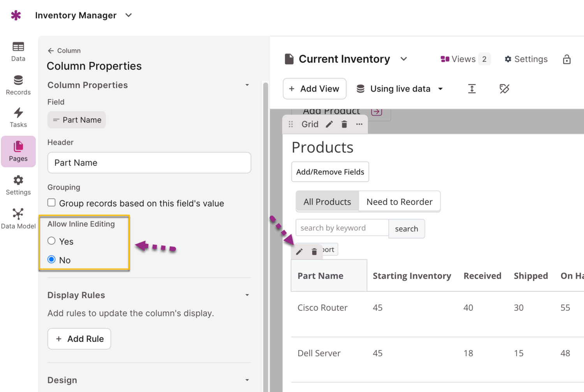Image resolution: width=584 pixels, height=392 pixels.
Task: Open the Records section in sidebar
Action: click(18, 85)
